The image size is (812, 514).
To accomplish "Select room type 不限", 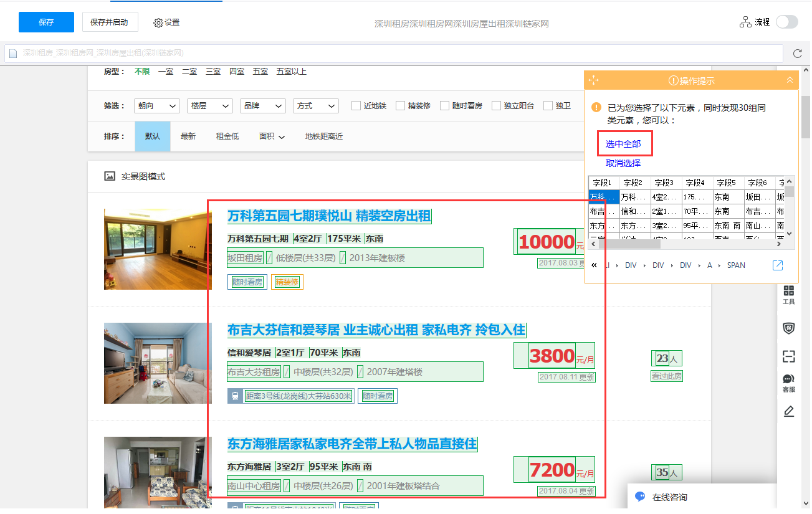I will (142, 72).
